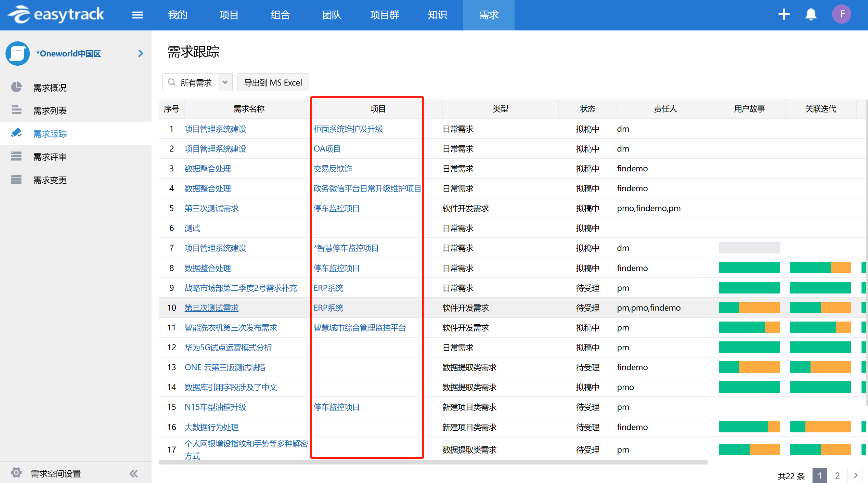Click the horizontal table scrollbar
The width and height of the screenshot is (868, 483).
click(x=433, y=462)
